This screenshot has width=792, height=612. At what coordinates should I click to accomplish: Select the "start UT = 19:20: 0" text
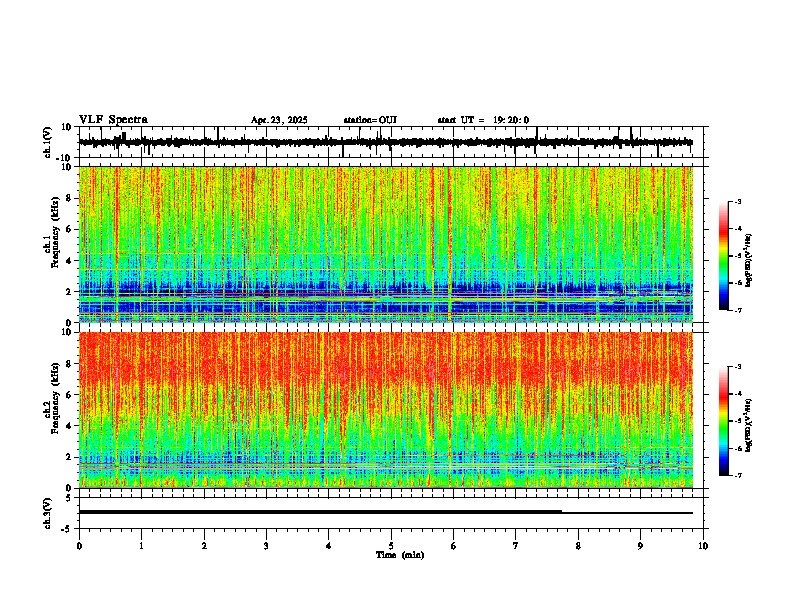pyautogui.click(x=483, y=120)
